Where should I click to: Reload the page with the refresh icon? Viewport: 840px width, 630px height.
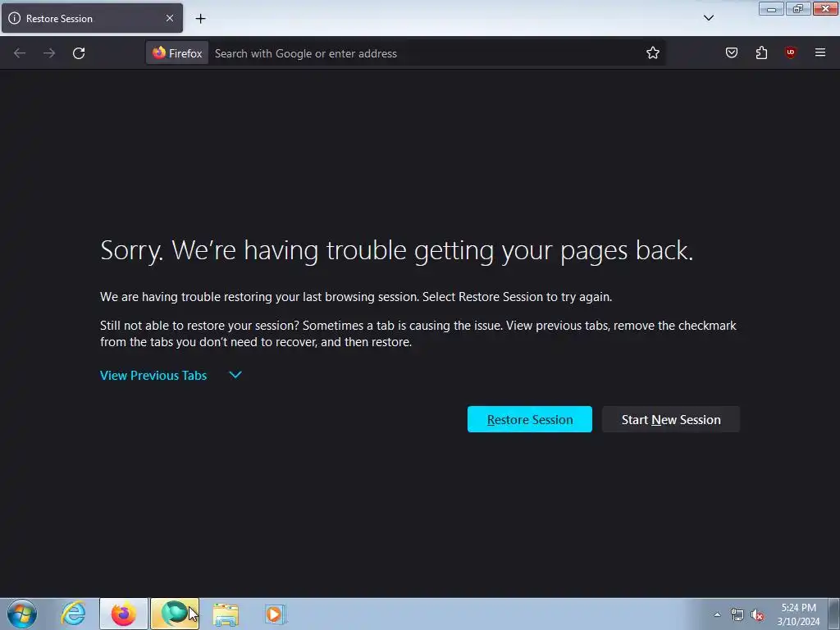click(x=79, y=53)
